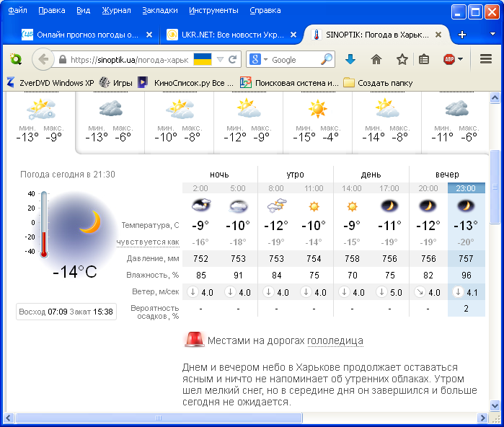Open the Google search engine dropdown
Image resolution: width=504 pixels, height=427 pixels.
coord(257,59)
